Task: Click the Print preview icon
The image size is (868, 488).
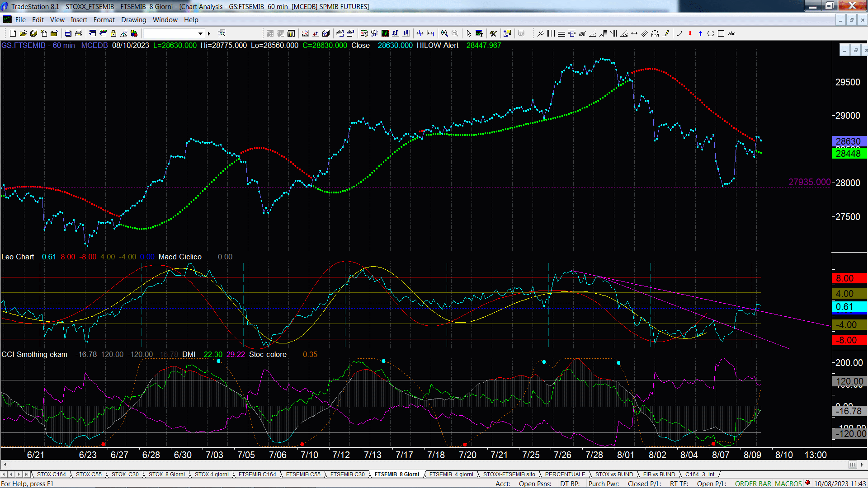Action: click(68, 33)
